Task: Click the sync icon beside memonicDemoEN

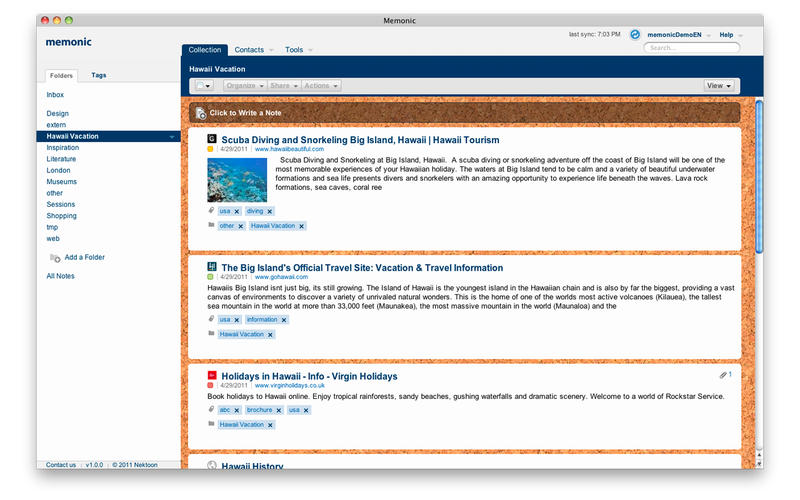Action: coord(634,34)
